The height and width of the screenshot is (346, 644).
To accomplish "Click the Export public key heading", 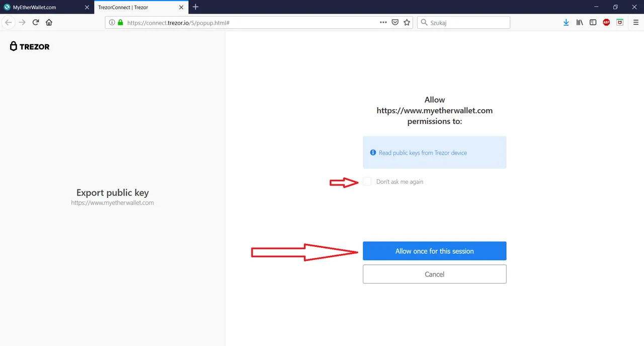I will [x=113, y=192].
